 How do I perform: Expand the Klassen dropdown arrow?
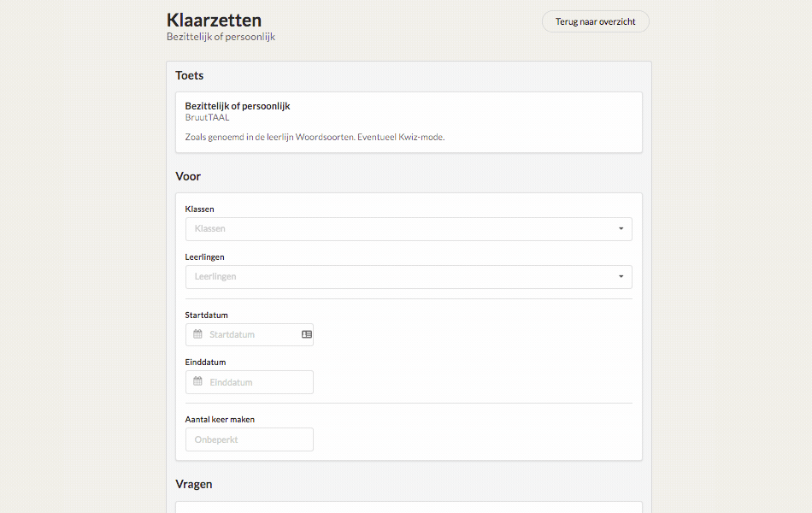coord(621,229)
